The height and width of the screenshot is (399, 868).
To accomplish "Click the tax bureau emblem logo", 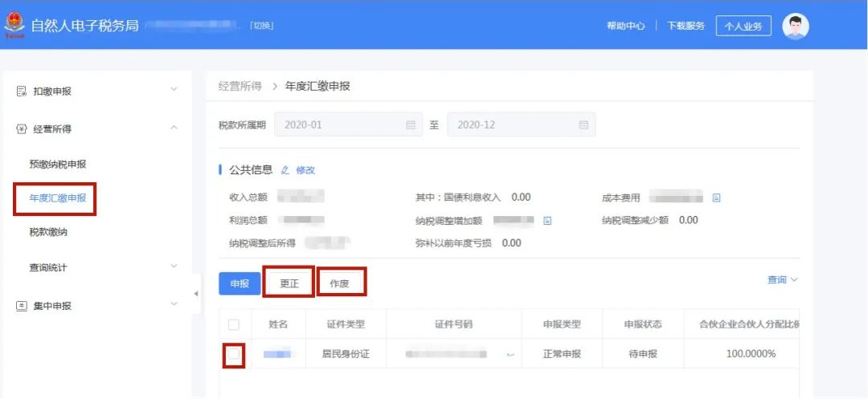I will coord(14,26).
